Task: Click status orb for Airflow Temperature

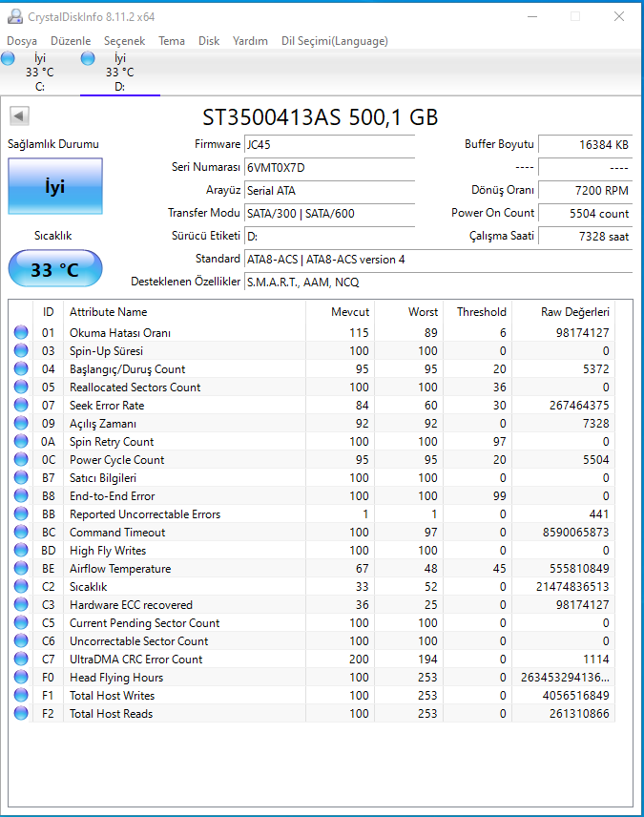Action: pos(21,569)
